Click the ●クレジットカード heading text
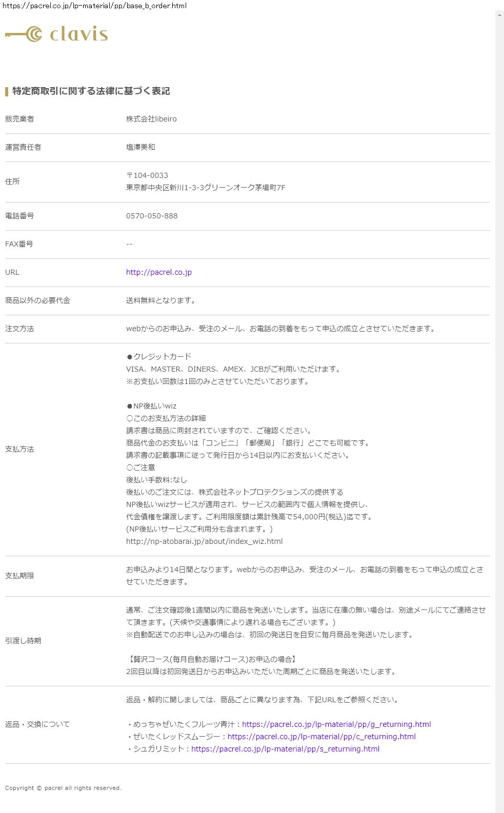This screenshot has height=813, width=504. click(x=159, y=357)
